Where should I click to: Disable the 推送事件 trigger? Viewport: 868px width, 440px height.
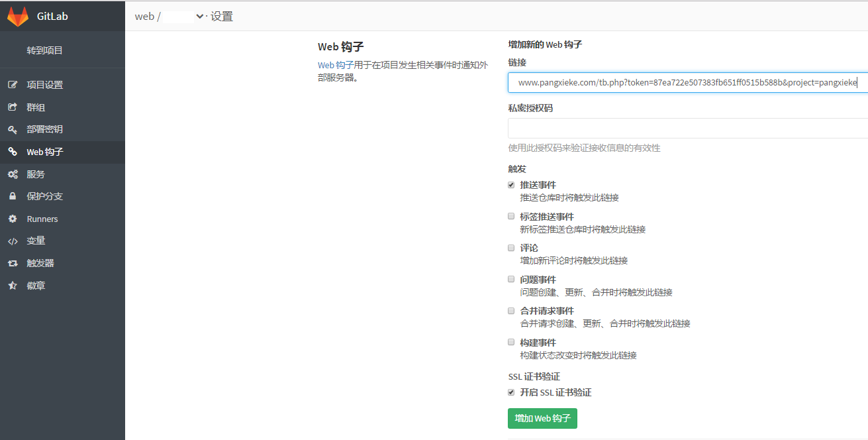point(510,184)
